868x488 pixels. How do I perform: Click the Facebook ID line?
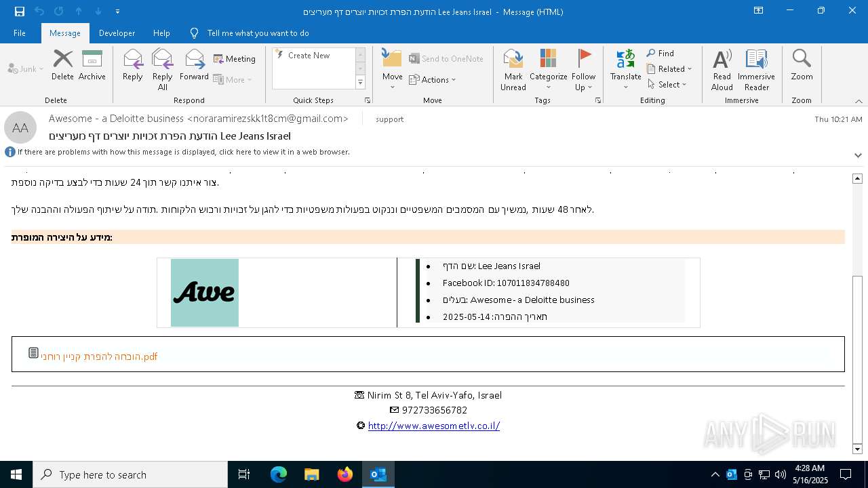[506, 283]
